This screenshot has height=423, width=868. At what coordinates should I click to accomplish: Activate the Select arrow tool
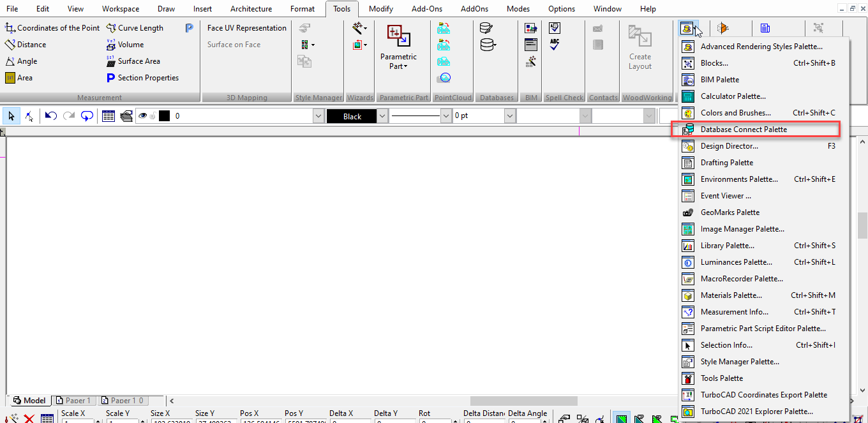pos(11,116)
